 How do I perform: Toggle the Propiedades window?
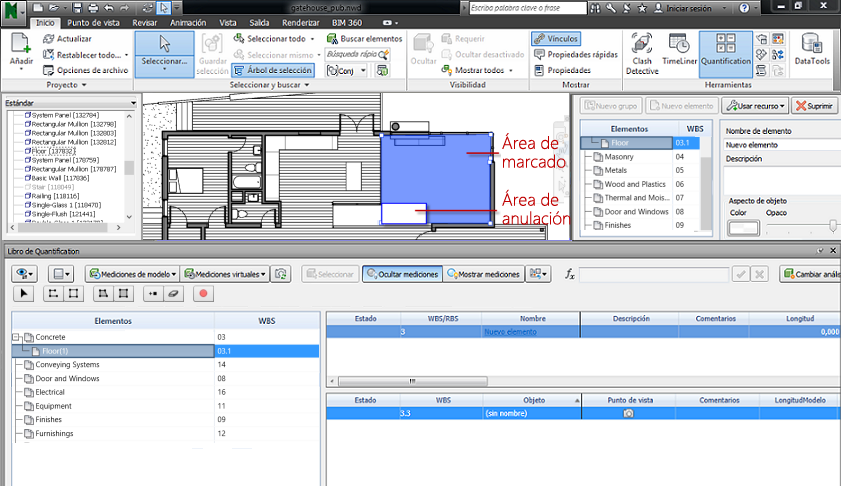coord(562,70)
